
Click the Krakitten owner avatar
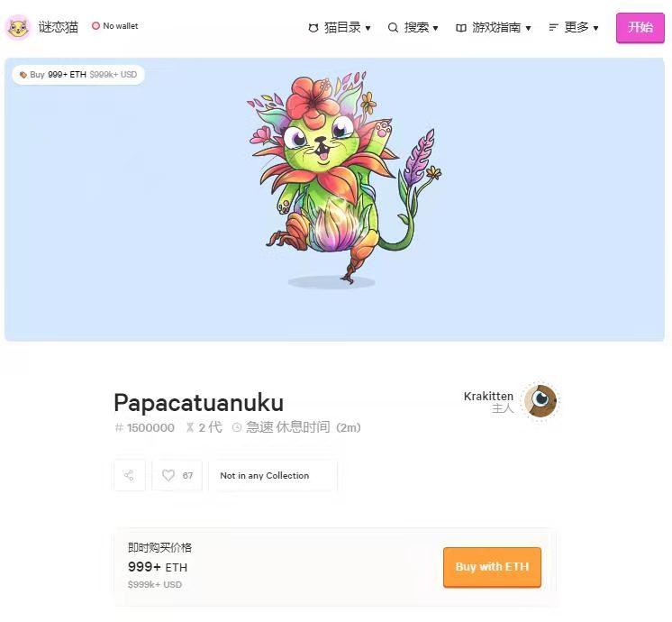(540, 401)
